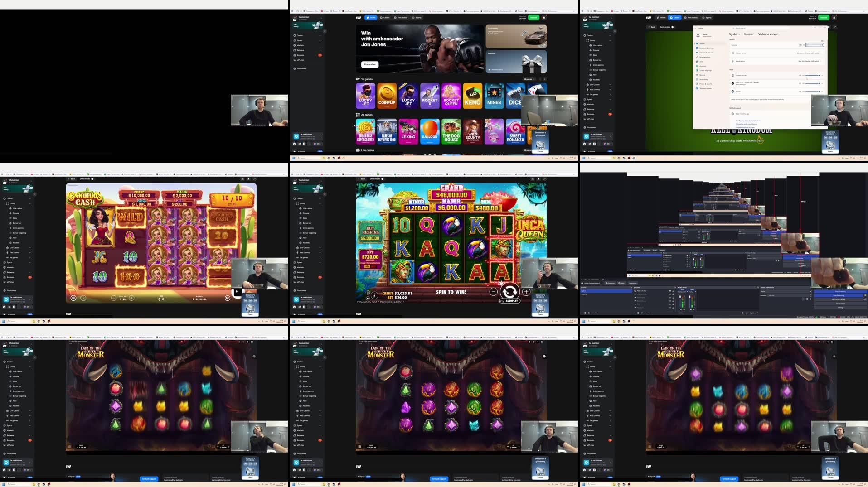Click Home tab in Volume mixer frame
Viewport: 868px width, 487px height.
click(x=661, y=18)
